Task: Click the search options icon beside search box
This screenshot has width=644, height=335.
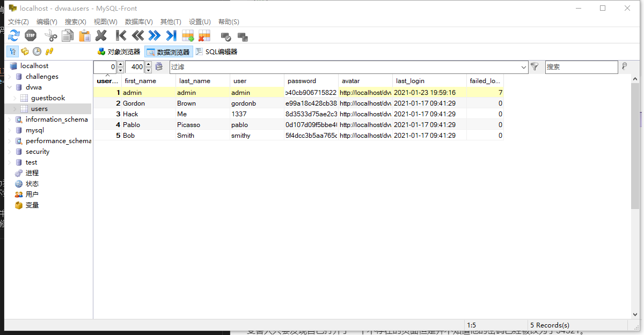Action: [624, 66]
